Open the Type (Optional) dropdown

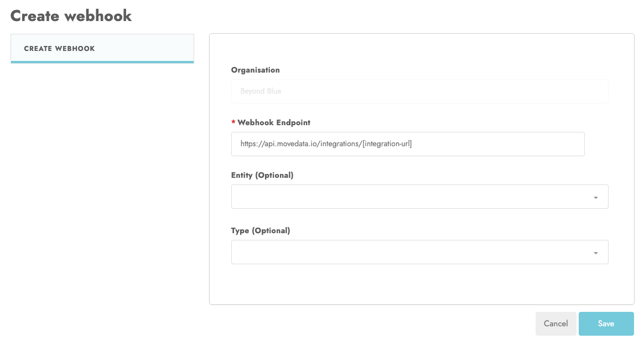[409, 252]
